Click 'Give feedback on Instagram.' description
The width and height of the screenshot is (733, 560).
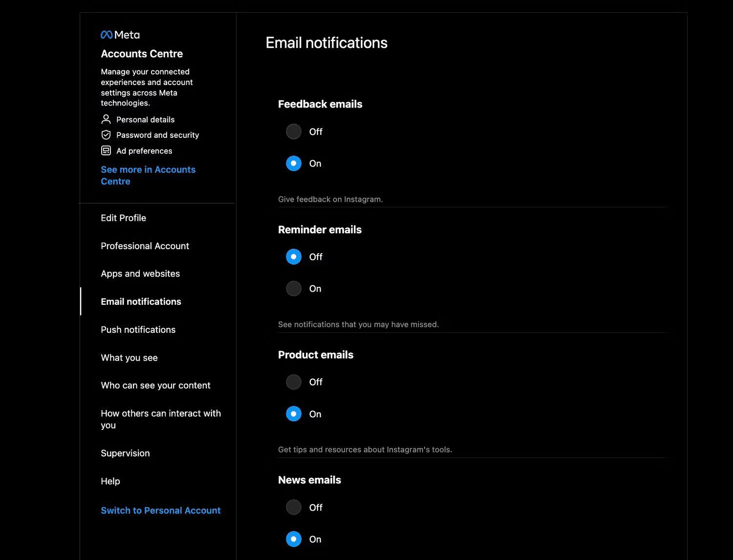[330, 199]
